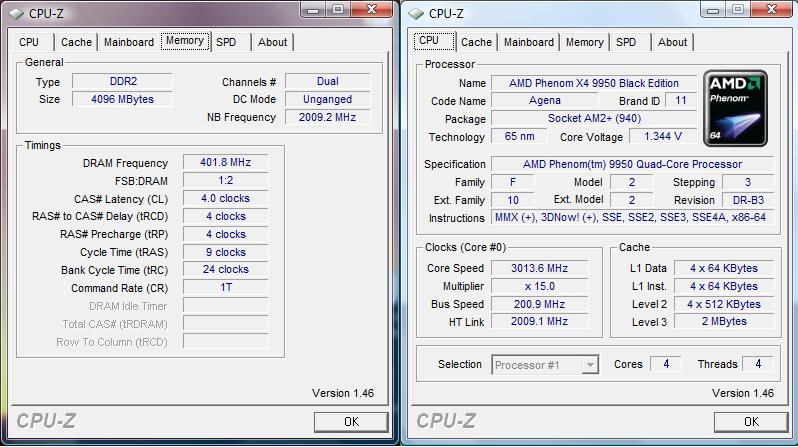Click the Cores count 4 field
798x447 pixels.
point(666,364)
